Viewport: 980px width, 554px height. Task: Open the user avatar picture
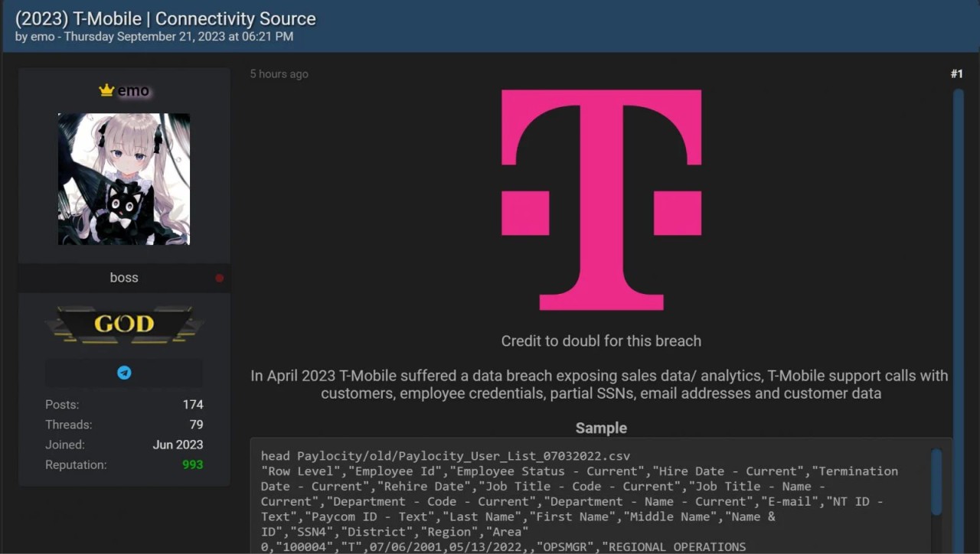pos(124,179)
